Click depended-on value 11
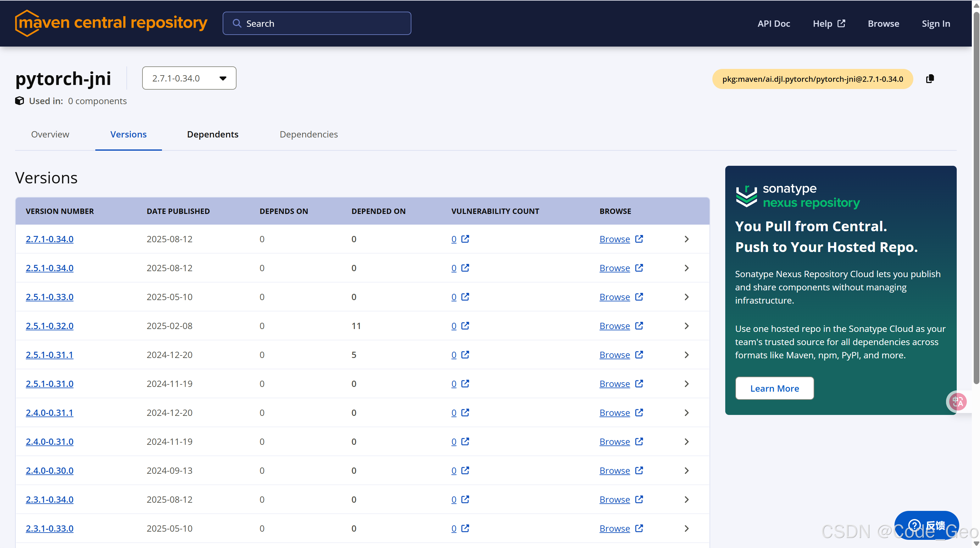This screenshot has width=980, height=548. tap(356, 326)
